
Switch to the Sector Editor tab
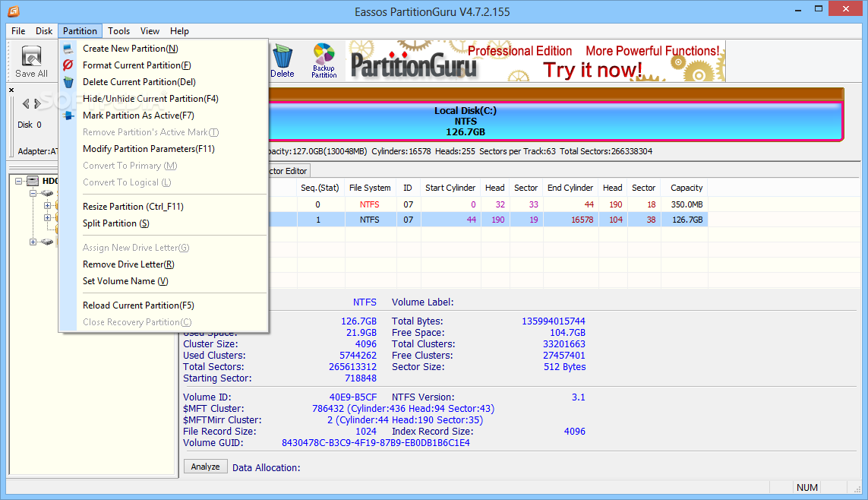click(289, 171)
